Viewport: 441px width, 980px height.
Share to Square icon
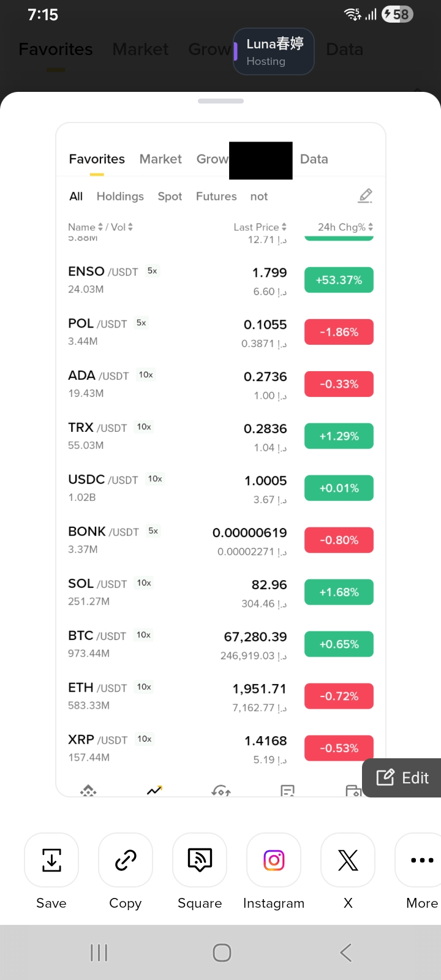[x=200, y=860]
